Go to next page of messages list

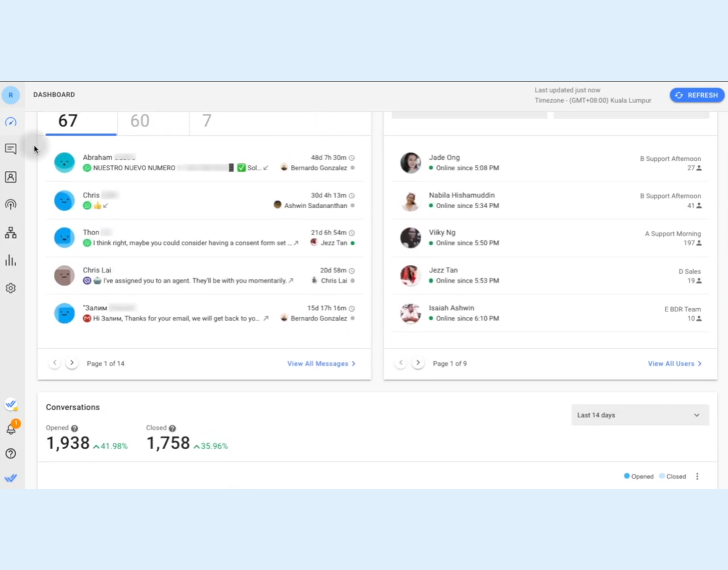point(72,363)
